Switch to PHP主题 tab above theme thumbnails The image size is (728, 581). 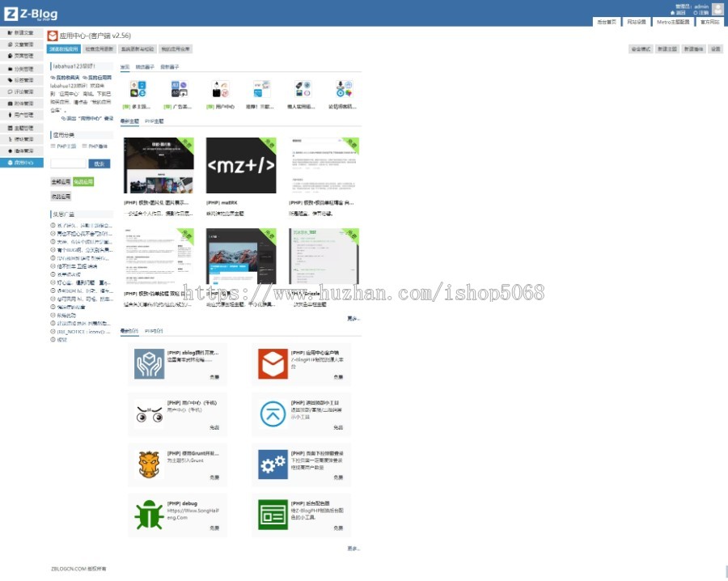(154, 121)
